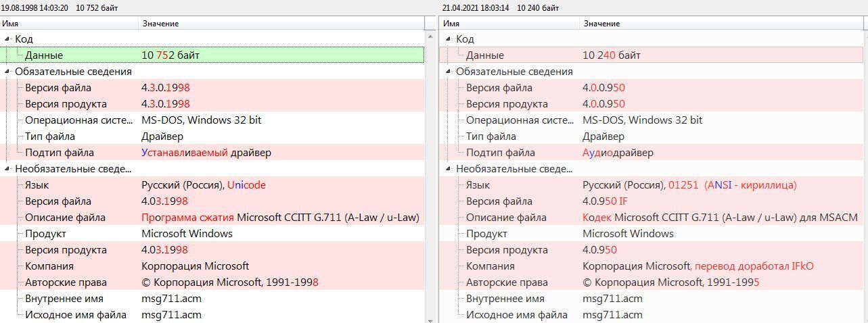Screen dimensions: 868x323
Task: Select the Тип файла row in left panel
Action: click(x=212, y=136)
